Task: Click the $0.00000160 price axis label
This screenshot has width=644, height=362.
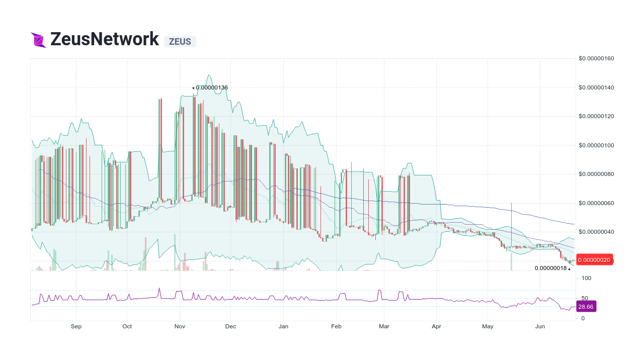Action: [x=596, y=58]
